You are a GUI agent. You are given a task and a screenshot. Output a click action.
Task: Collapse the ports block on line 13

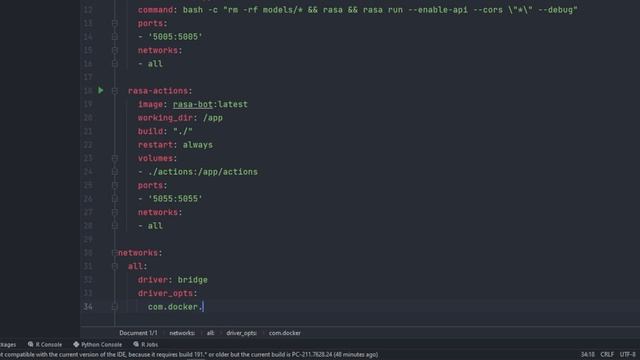tap(115, 23)
